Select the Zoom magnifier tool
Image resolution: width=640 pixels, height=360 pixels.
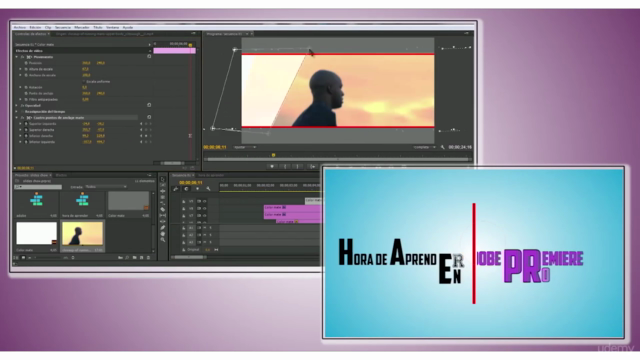tap(162, 240)
